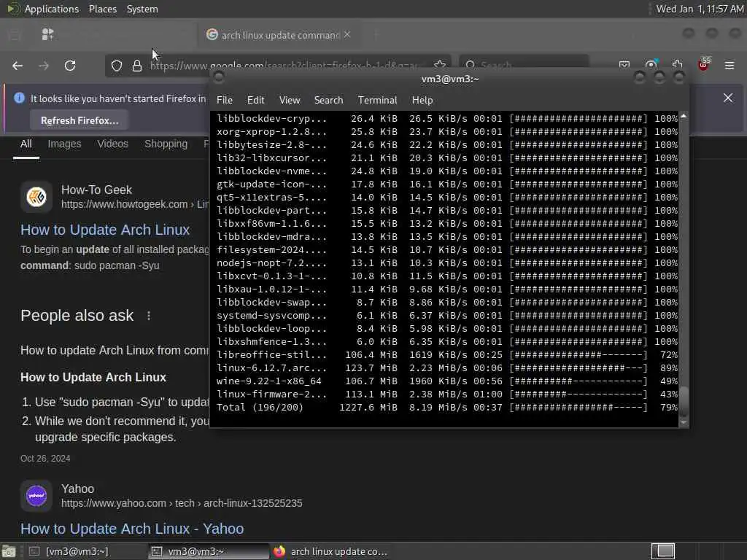This screenshot has width=747, height=560.
Task: Click the Oct 26, 2024 date text
Action: (45, 459)
